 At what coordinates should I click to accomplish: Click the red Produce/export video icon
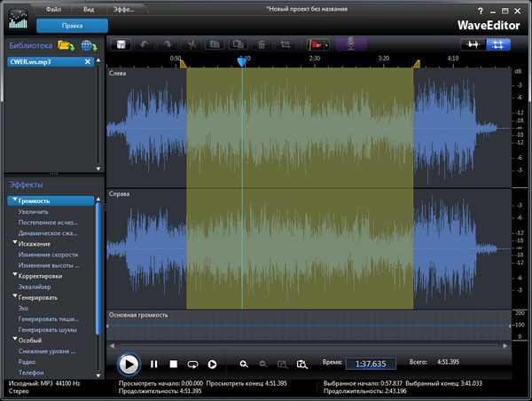(314, 43)
